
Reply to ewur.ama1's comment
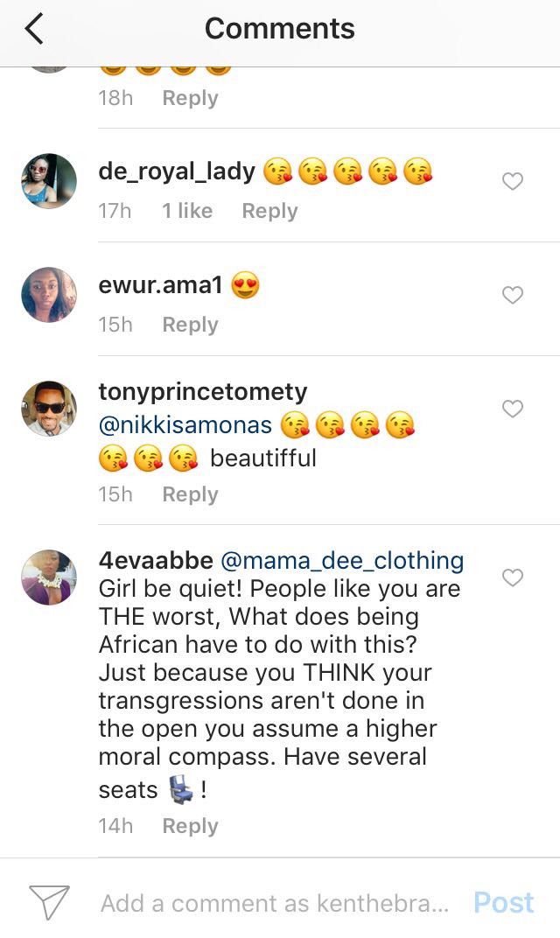[190, 325]
